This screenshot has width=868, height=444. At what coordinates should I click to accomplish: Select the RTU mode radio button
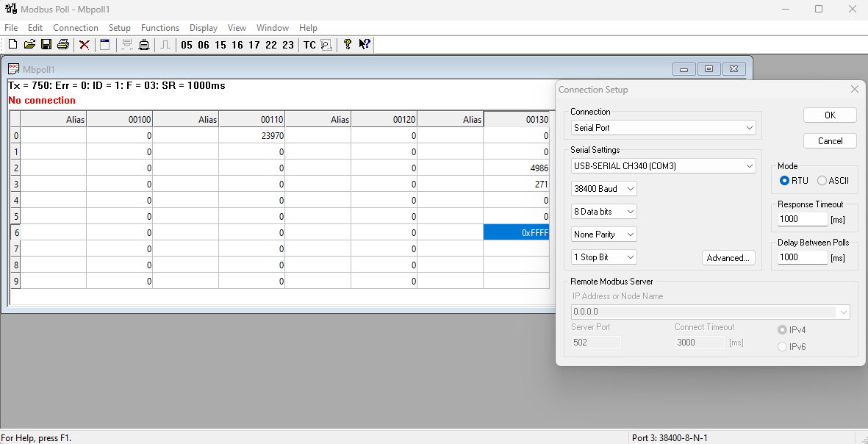point(785,181)
